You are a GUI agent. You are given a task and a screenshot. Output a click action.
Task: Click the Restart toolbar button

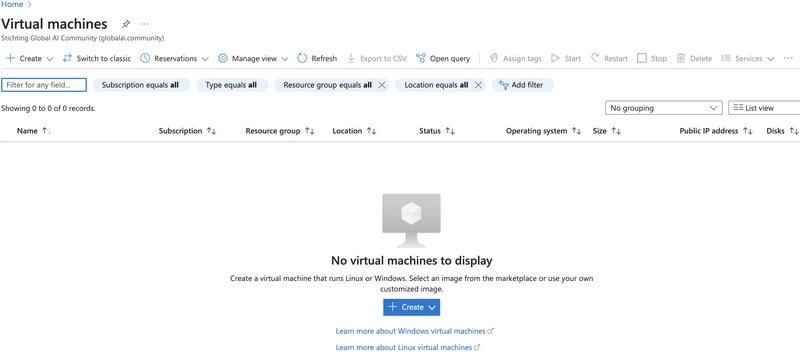click(x=609, y=59)
